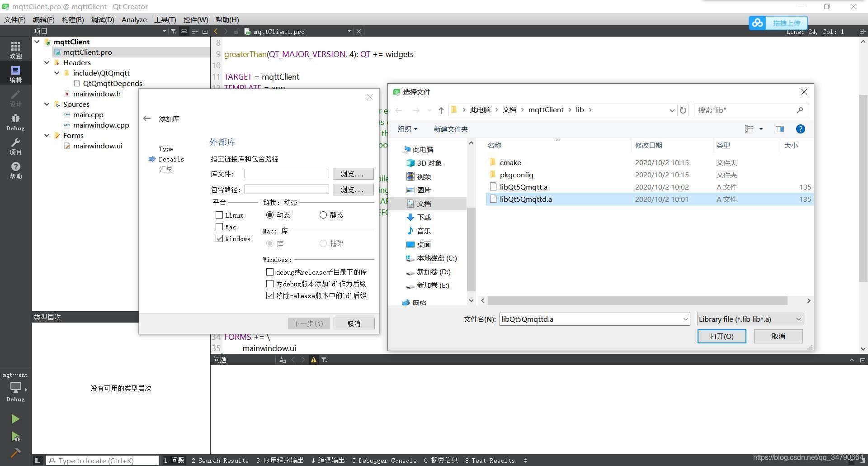
Task: Click the editor go-back arrow
Action: point(216,31)
